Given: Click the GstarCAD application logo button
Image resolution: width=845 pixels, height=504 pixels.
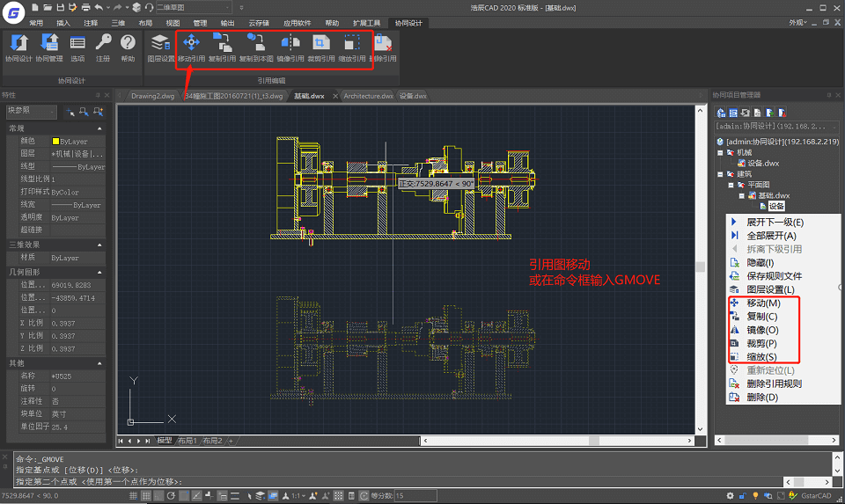Looking at the screenshot, I should pos(13,13).
